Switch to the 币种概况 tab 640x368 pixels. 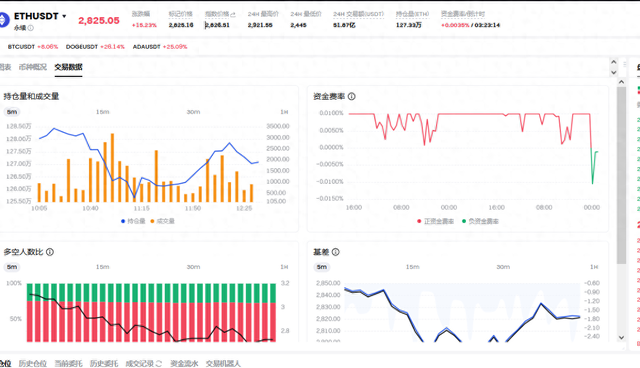33,67
